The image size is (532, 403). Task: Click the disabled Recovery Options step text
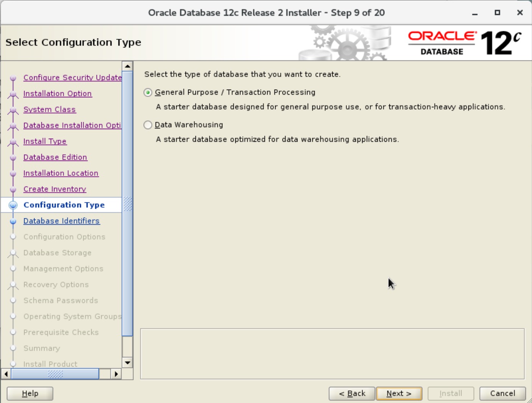(x=56, y=285)
